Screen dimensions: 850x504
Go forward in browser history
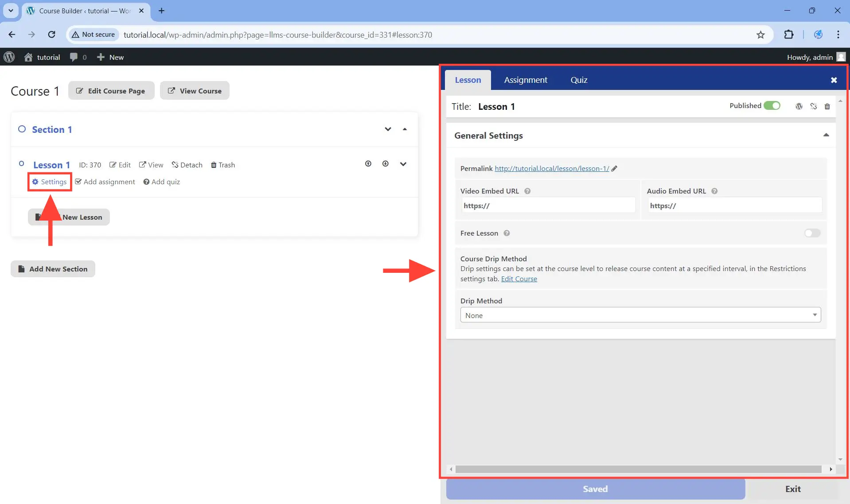(31, 35)
